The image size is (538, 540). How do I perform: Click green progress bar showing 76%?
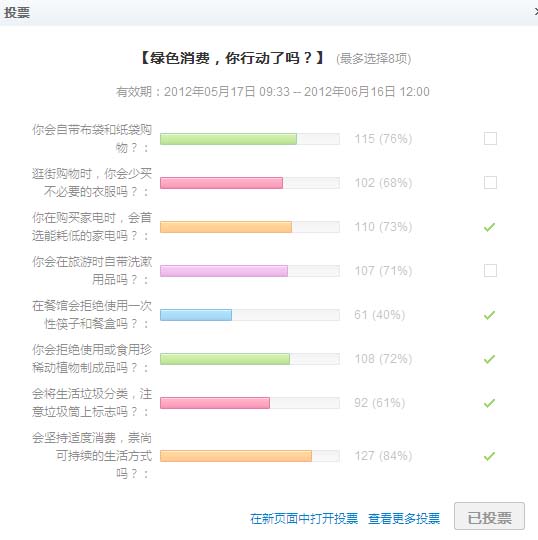(x=228, y=139)
